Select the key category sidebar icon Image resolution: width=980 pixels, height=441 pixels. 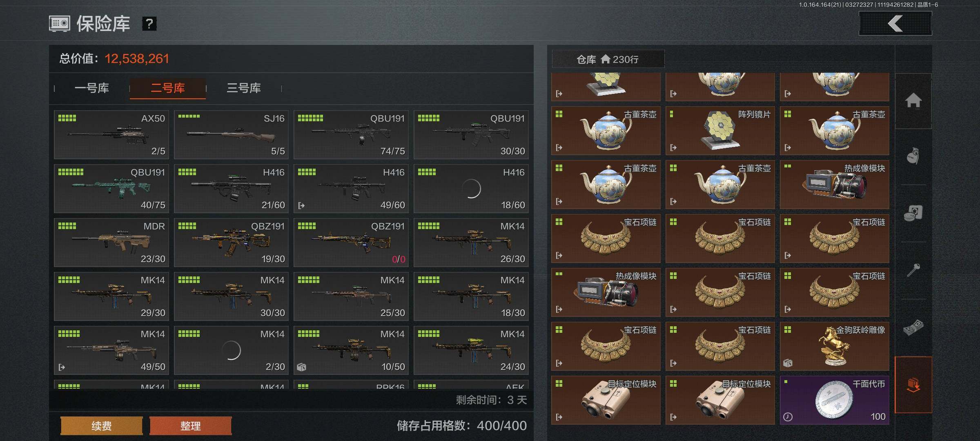click(913, 270)
